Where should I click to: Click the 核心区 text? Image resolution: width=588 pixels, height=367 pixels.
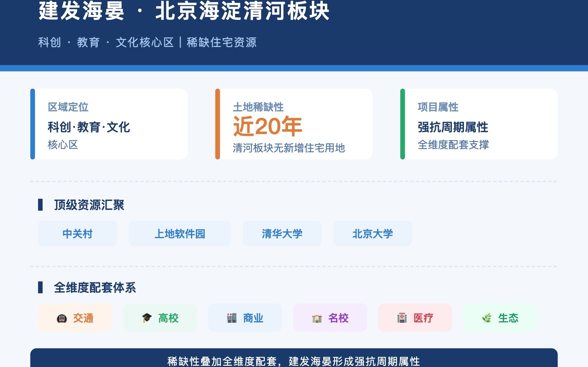[x=63, y=145]
